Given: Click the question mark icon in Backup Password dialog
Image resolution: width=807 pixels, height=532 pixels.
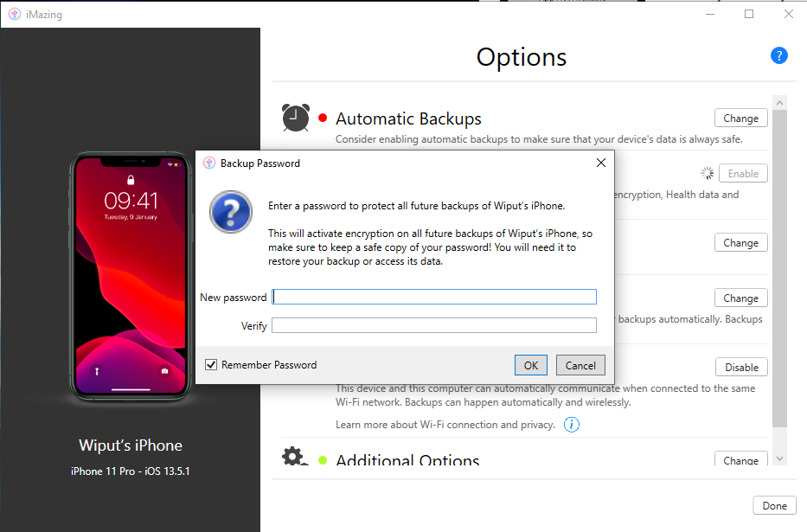Looking at the screenshot, I should [231, 211].
